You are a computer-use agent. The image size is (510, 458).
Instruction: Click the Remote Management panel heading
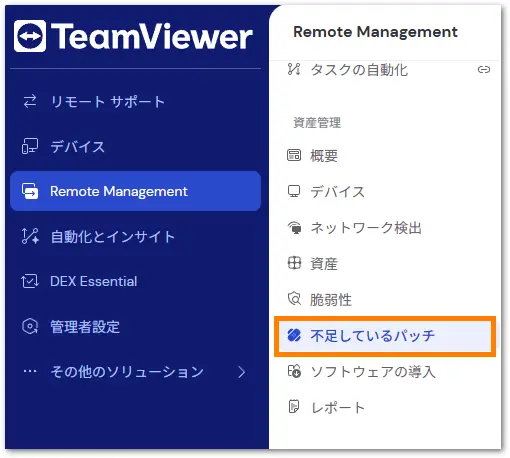375,32
